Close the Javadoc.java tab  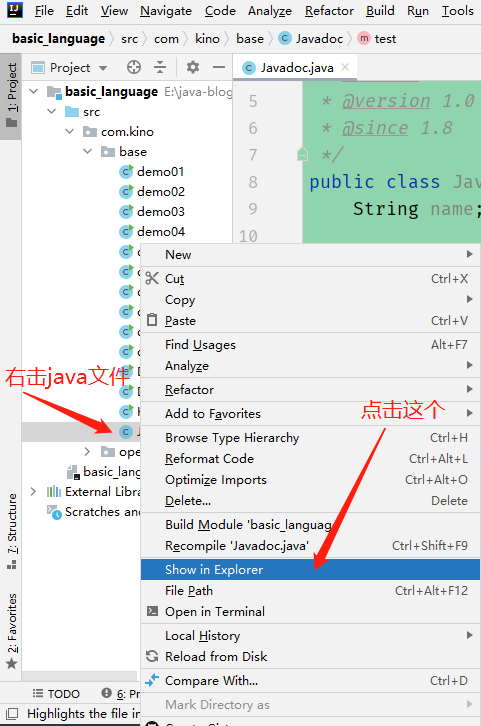345,68
